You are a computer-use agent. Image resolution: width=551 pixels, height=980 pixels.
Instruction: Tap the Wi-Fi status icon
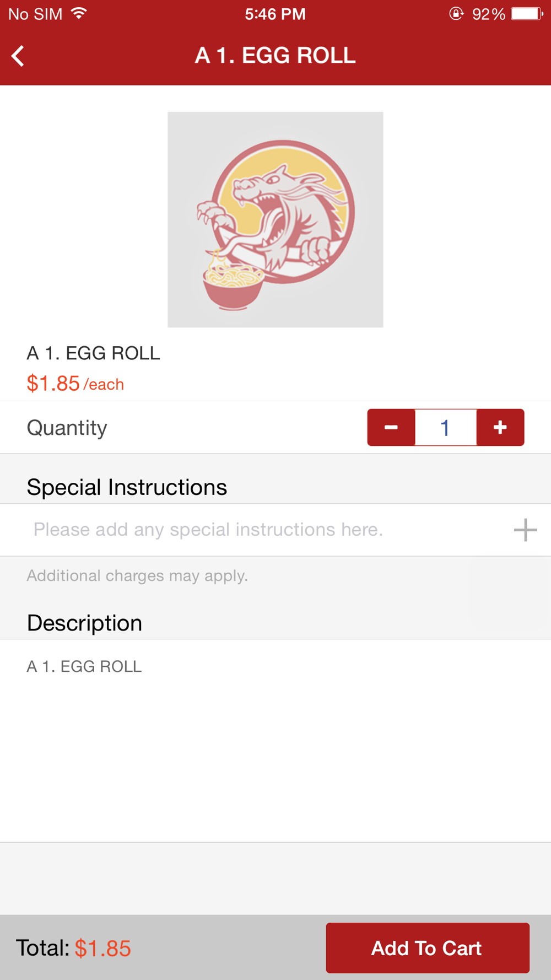[x=79, y=13]
